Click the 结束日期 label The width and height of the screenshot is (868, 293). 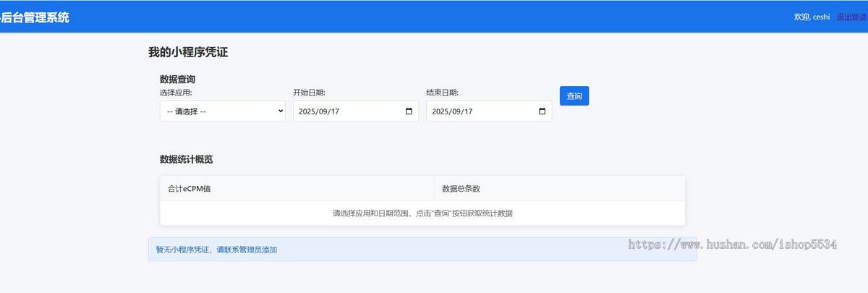pos(443,93)
